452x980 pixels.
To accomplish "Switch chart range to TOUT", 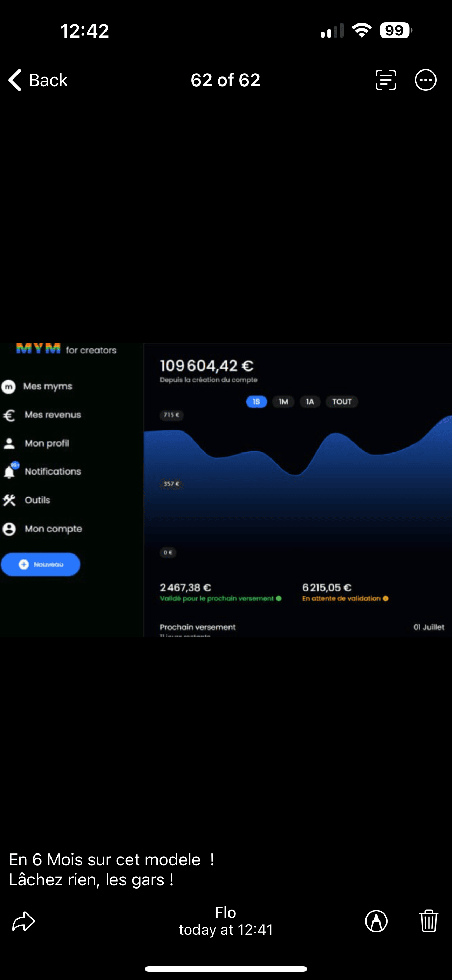I will point(342,402).
